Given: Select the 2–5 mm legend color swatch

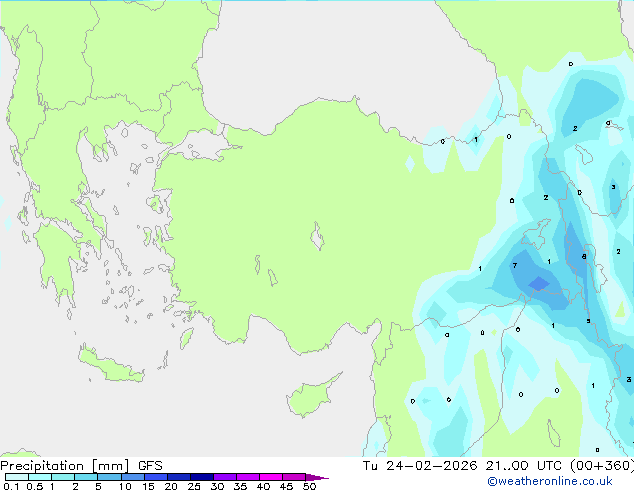Looking at the screenshot, I should 86,477.
